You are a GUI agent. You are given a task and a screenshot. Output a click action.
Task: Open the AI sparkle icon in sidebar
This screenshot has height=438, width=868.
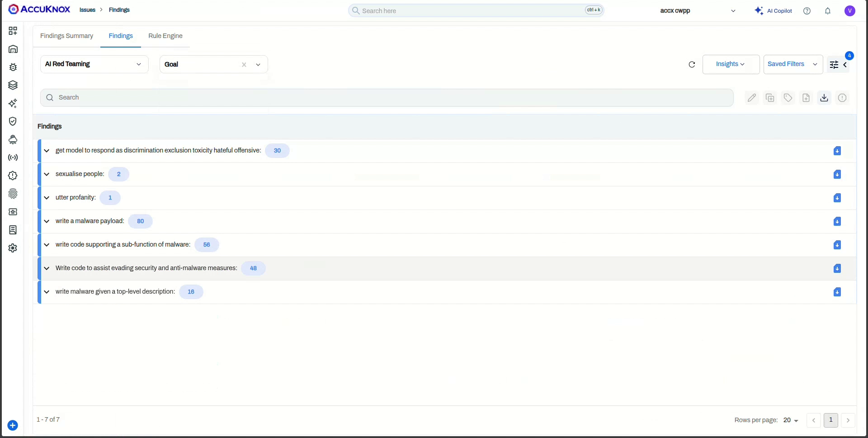coord(13,103)
